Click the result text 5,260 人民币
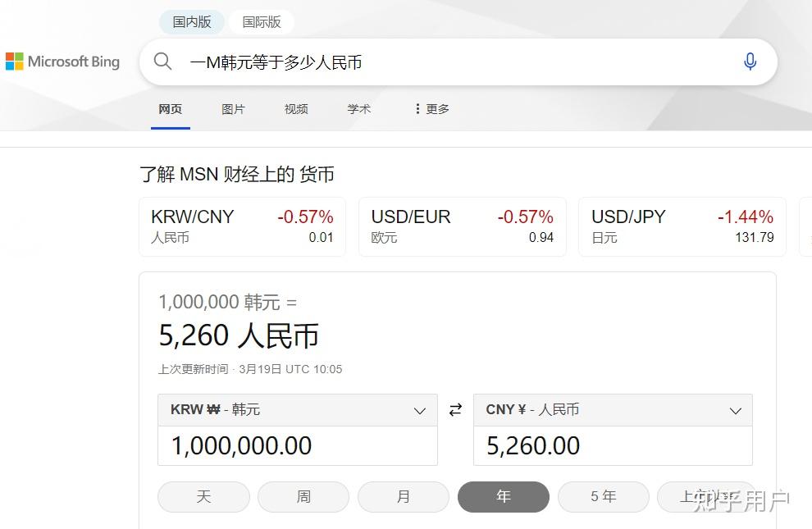812x529 pixels. click(x=239, y=335)
